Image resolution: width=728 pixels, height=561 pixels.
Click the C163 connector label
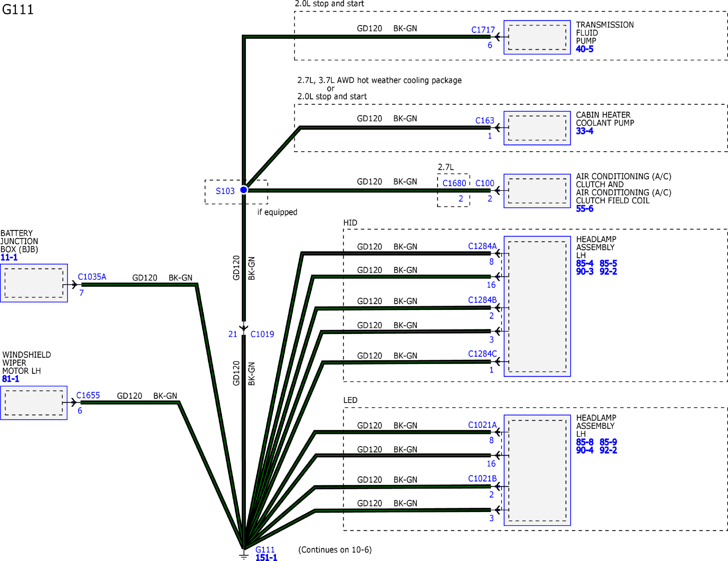(485, 120)
